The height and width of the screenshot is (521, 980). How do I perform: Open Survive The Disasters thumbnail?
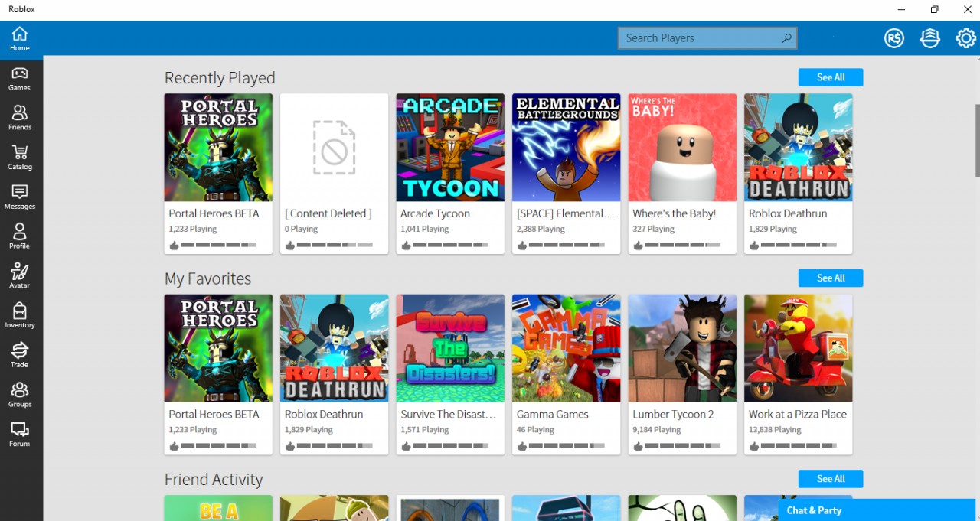tap(450, 348)
